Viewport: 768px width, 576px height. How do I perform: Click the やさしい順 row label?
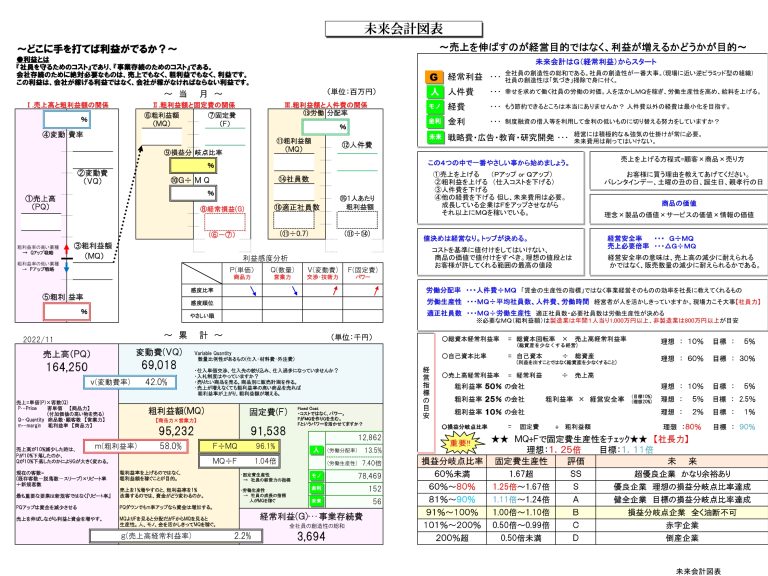tap(202, 316)
